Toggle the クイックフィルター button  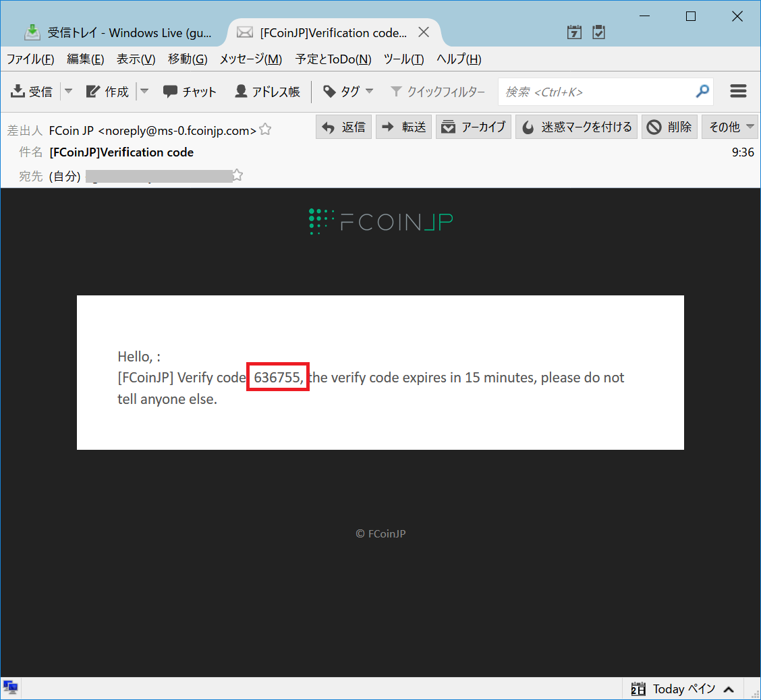click(x=438, y=91)
